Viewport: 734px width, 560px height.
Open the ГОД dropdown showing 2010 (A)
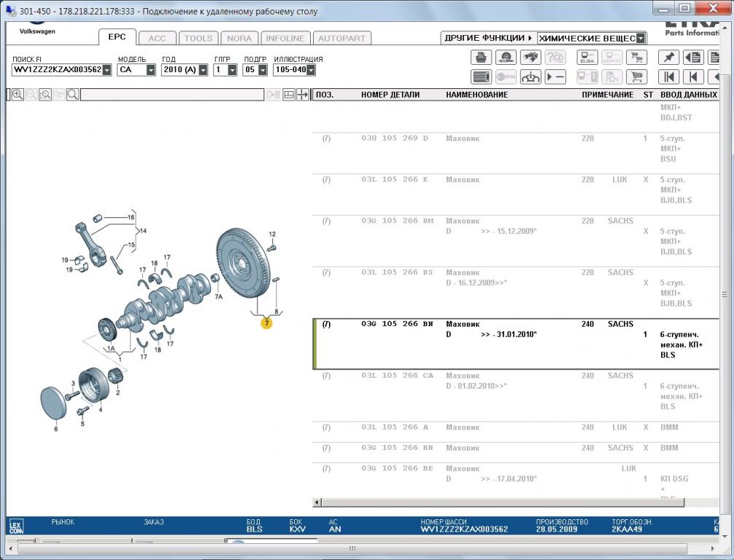(203, 70)
